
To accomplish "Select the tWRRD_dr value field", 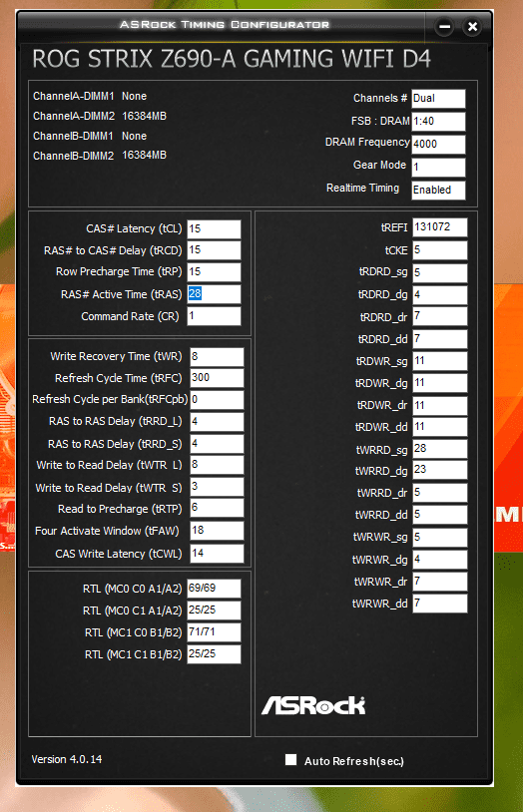I will tap(440, 493).
